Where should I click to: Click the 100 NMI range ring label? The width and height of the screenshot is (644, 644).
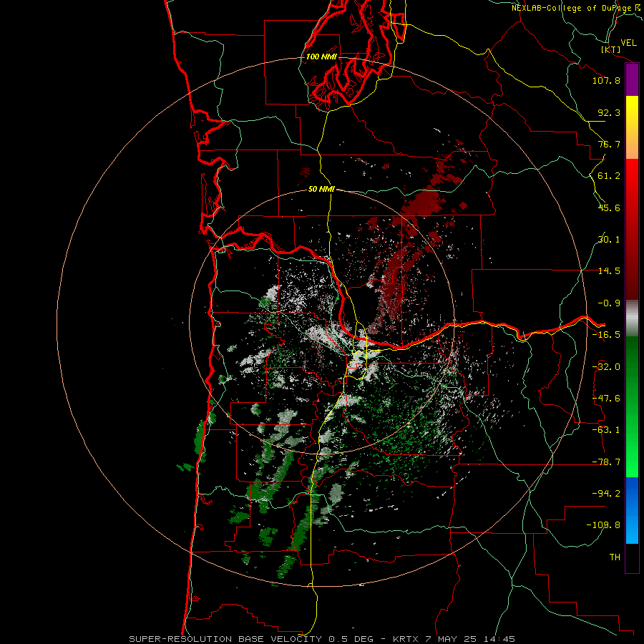[x=321, y=57]
